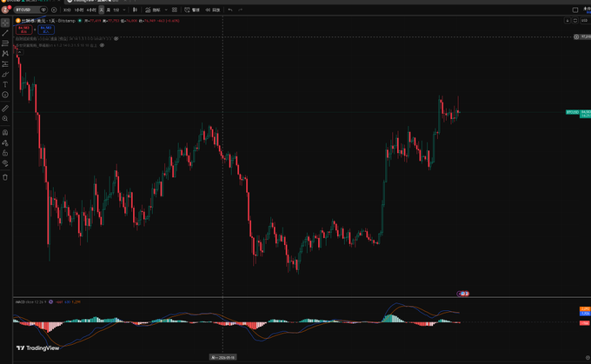Expand the indicators favorites dropdown arrow
591x364 pixels.
[166, 10]
